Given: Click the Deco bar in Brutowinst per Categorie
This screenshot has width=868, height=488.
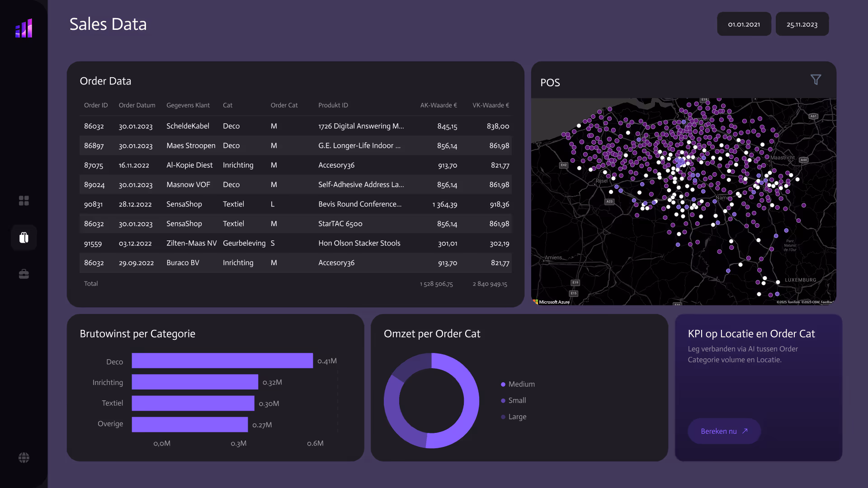Looking at the screenshot, I should [x=222, y=361].
